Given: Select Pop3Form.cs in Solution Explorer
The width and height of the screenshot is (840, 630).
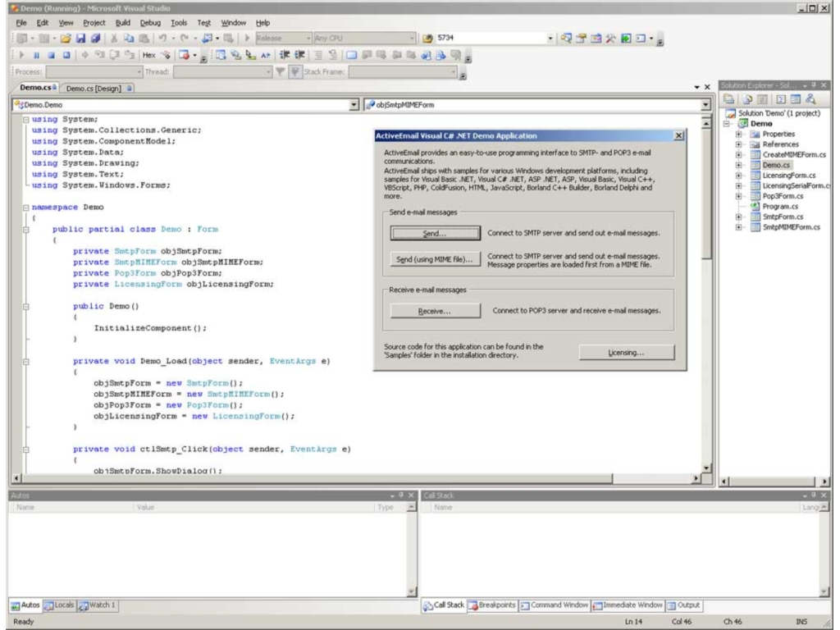Looking at the screenshot, I should coord(783,196).
